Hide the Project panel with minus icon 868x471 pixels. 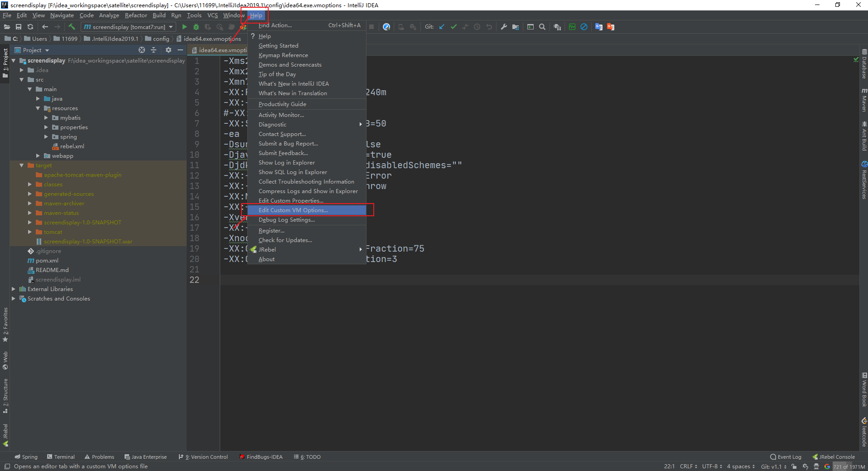(180, 50)
